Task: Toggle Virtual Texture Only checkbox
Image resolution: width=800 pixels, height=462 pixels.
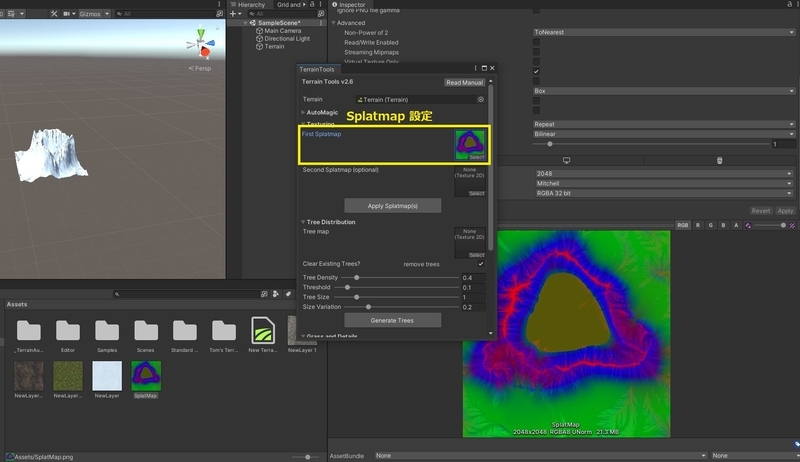Action: (x=536, y=62)
